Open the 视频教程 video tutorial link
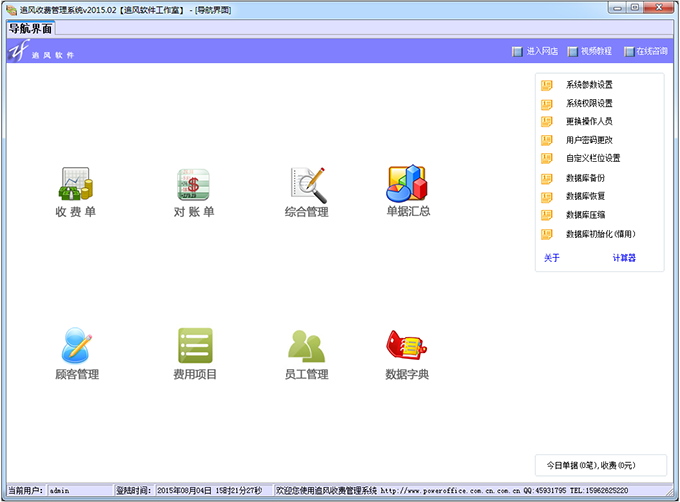The image size is (680, 502). tap(596, 51)
